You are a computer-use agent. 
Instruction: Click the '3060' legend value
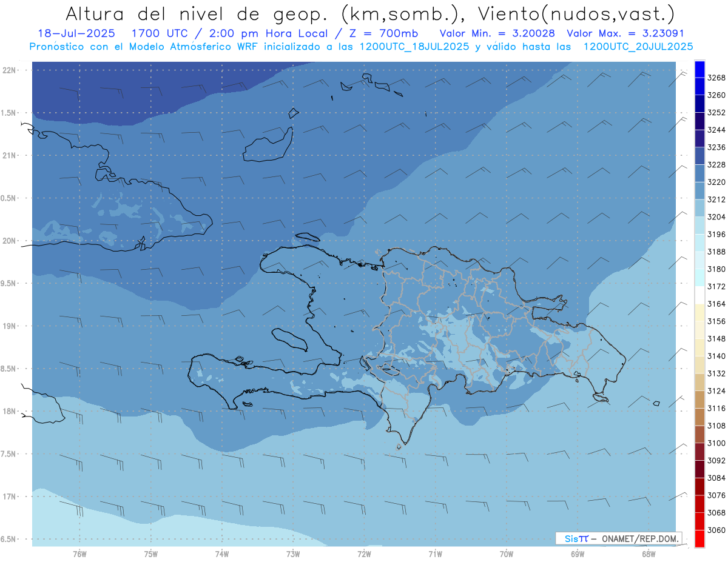tap(716, 530)
